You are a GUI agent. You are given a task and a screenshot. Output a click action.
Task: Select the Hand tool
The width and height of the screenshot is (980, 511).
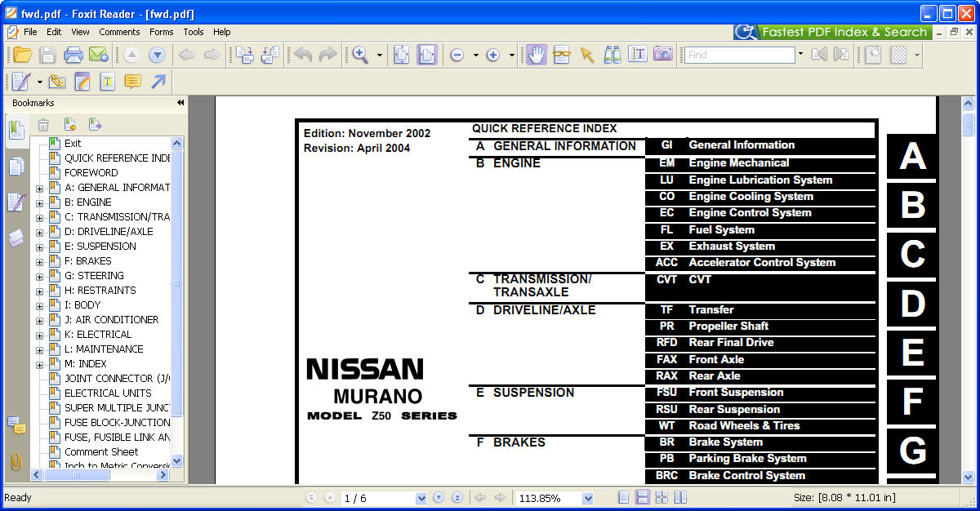pyautogui.click(x=536, y=56)
